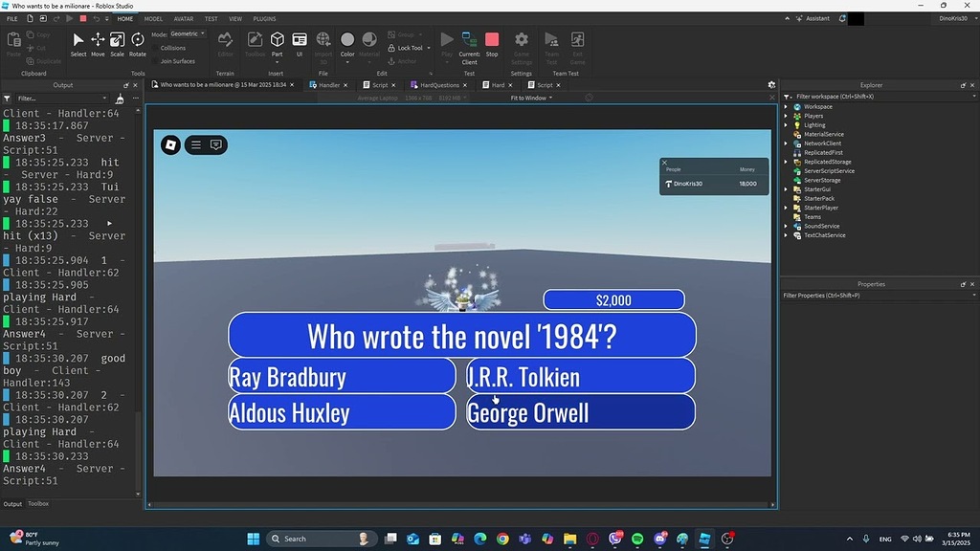
Task: Click the Select tool arrow
Action: [78, 44]
